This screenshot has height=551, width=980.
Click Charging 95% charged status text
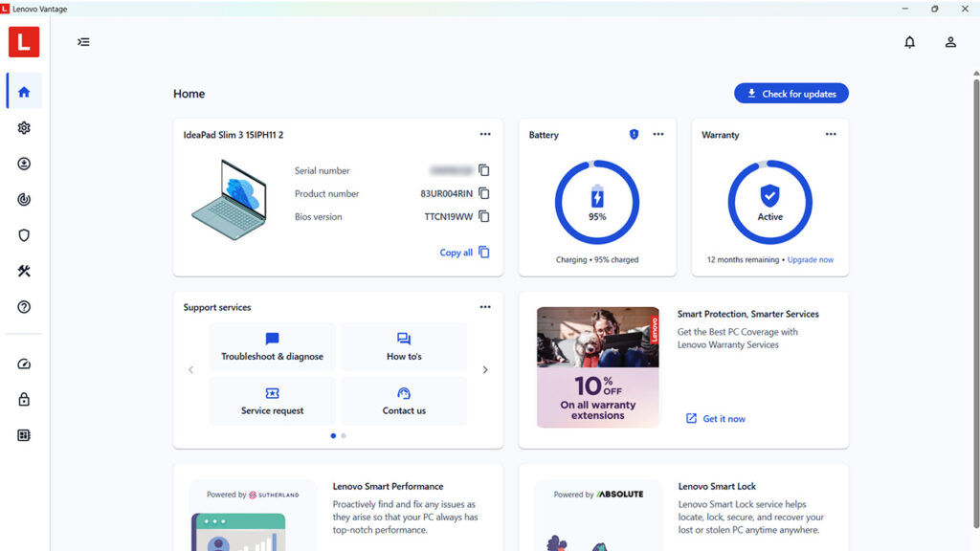(597, 260)
